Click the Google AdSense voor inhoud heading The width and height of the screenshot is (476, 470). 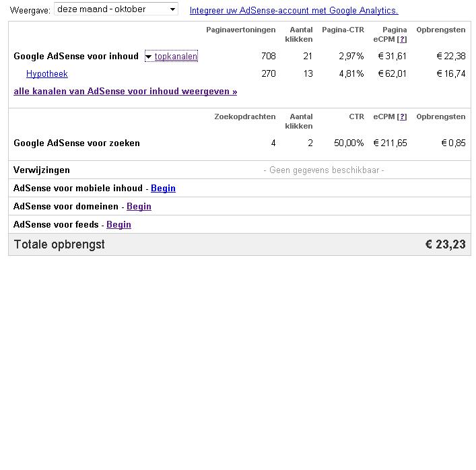[76, 56]
